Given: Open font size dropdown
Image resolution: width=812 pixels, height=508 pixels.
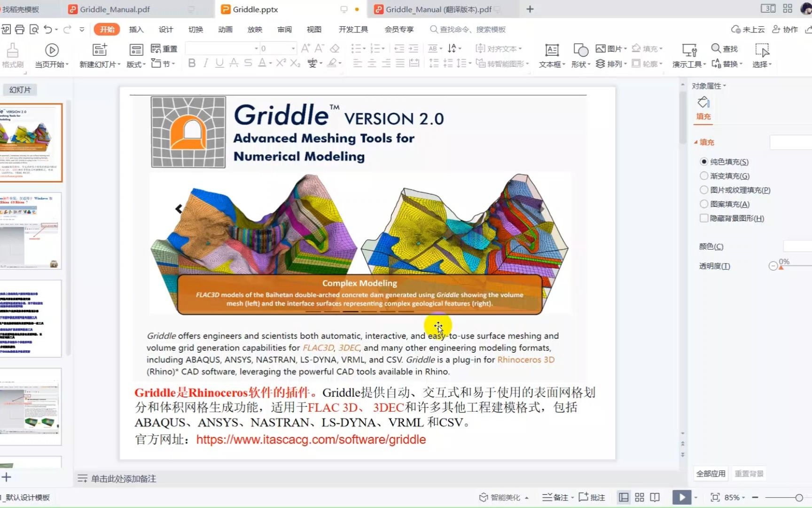Looking at the screenshot, I should pyautogui.click(x=293, y=48).
